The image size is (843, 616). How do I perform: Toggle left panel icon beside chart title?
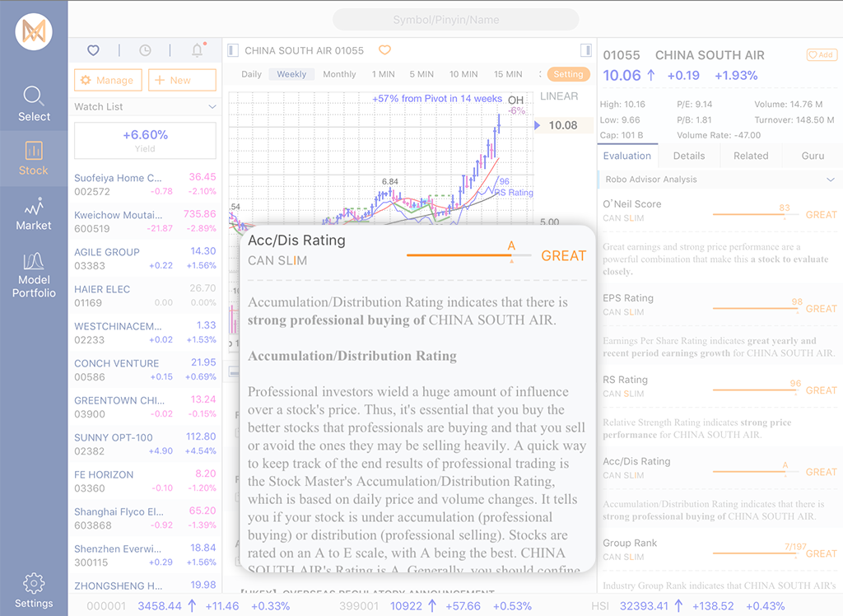(x=233, y=50)
